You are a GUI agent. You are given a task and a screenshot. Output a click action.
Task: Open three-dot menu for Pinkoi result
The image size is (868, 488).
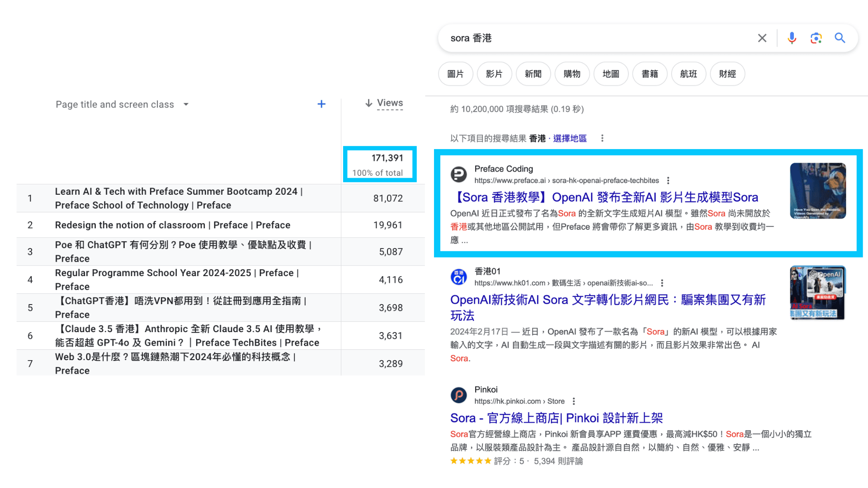[x=574, y=401]
